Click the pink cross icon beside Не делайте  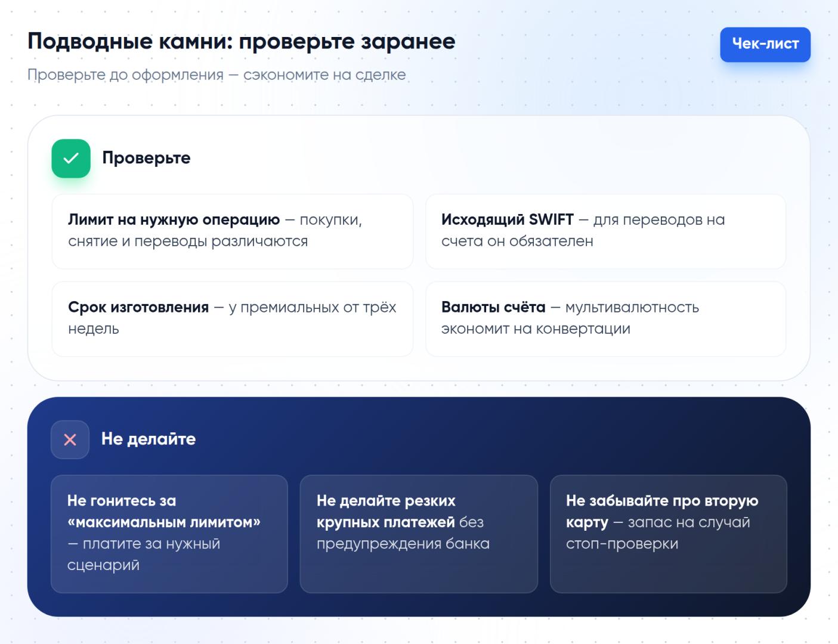(70, 439)
